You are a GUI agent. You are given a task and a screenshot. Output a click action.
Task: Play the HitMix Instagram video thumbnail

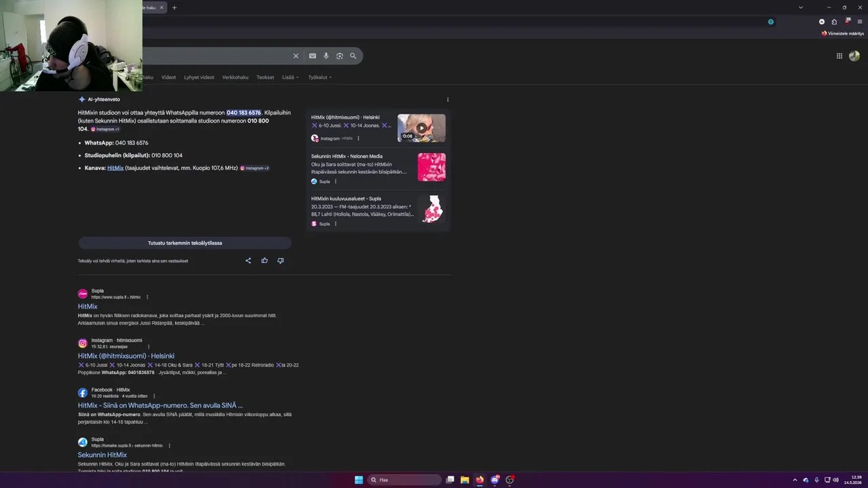tap(421, 128)
